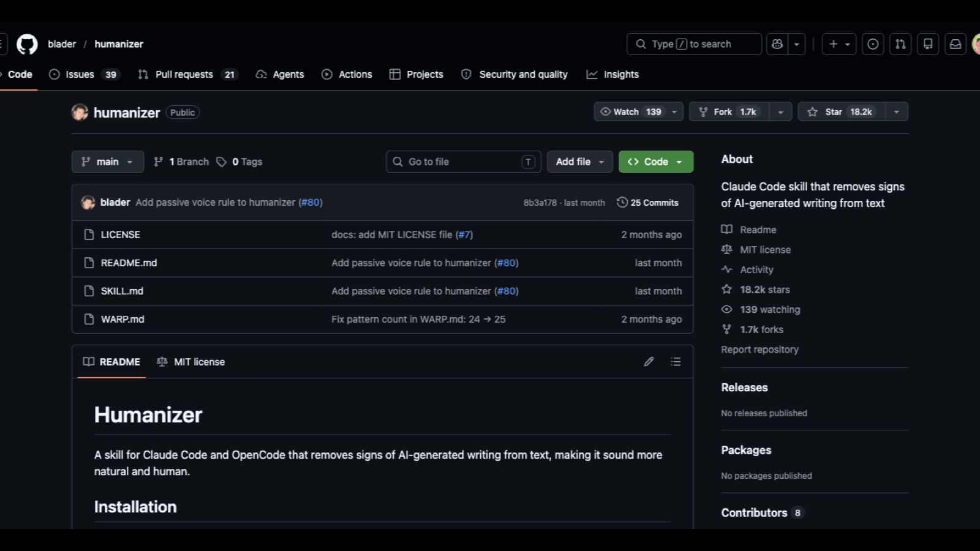Expand the Watch options dropdown arrow
980x551 pixels.
[x=674, y=112]
